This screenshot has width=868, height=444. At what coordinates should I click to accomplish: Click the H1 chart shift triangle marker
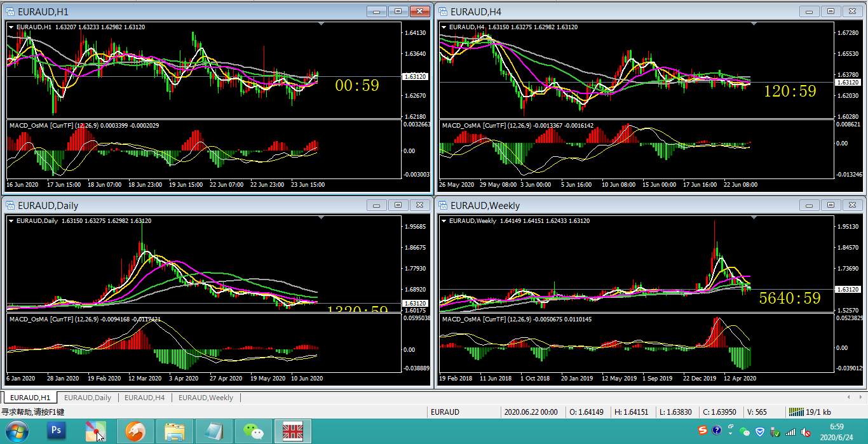tap(321, 24)
